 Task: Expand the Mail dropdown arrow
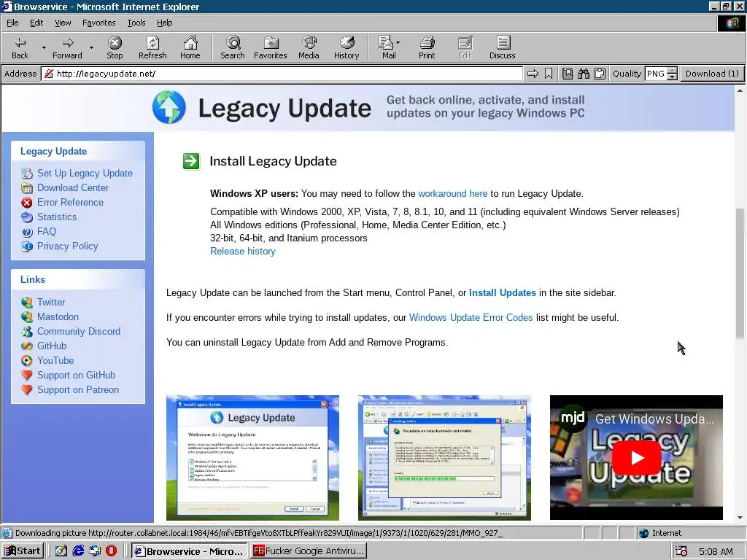click(398, 43)
